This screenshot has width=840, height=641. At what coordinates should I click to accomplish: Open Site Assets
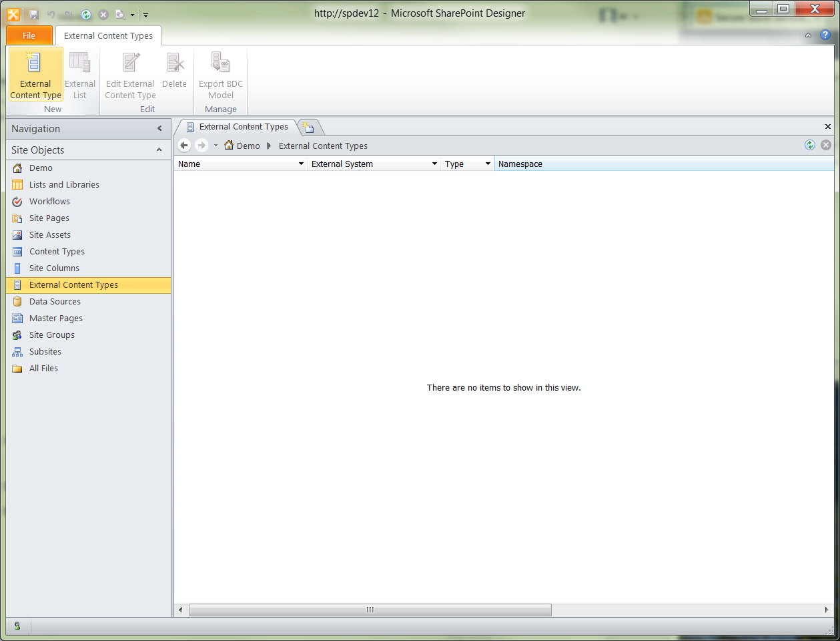click(89, 234)
